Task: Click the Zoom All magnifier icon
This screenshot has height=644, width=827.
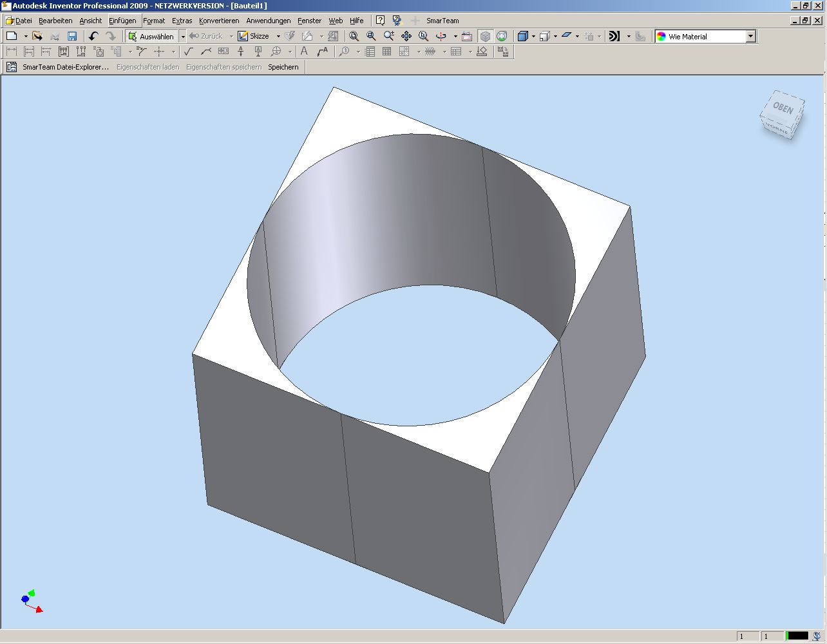Action: pyautogui.click(x=354, y=37)
